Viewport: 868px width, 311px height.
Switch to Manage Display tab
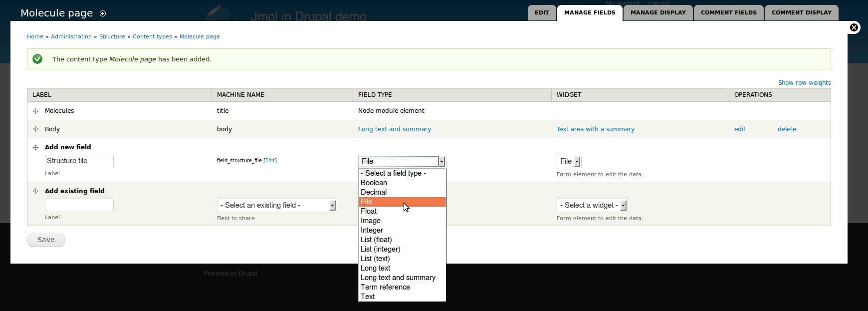658,13
